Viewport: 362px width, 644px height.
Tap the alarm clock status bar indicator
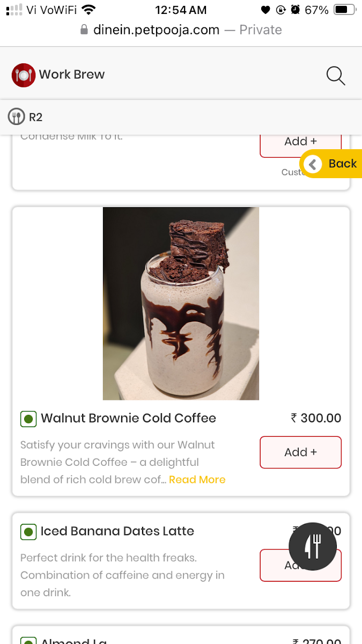coord(297,9)
